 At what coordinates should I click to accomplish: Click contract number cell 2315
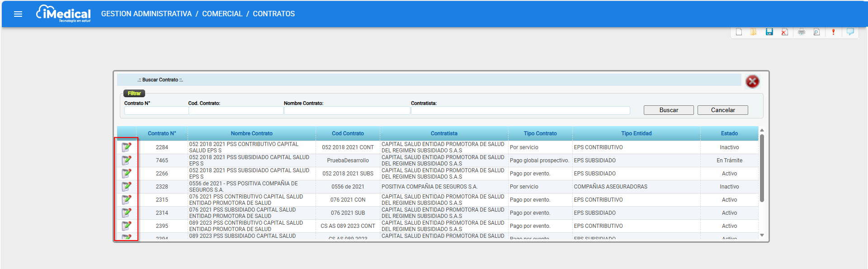[162, 200]
